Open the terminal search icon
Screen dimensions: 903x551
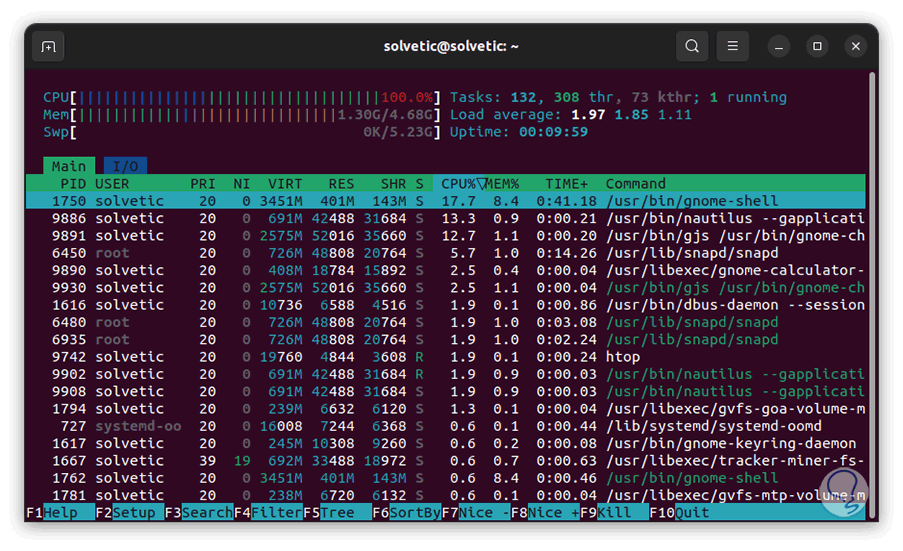[692, 46]
